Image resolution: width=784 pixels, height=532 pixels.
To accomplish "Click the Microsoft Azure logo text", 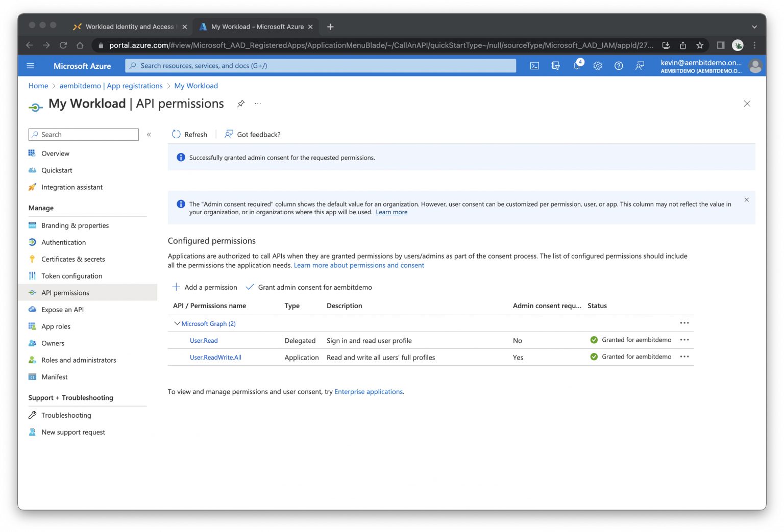I will pyautogui.click(x=82, y=66).
